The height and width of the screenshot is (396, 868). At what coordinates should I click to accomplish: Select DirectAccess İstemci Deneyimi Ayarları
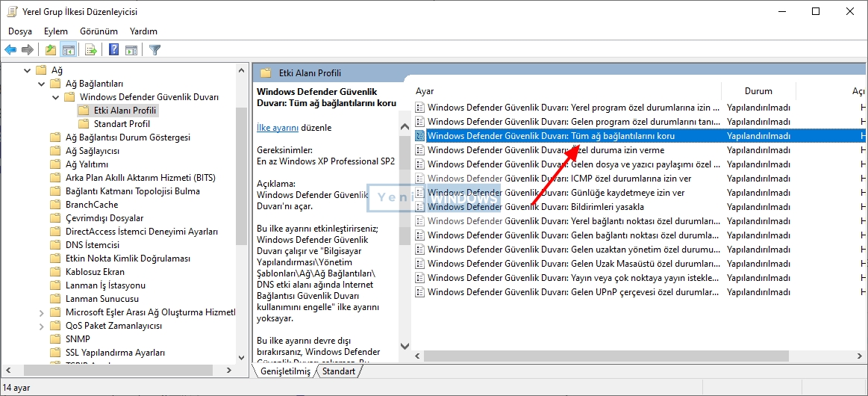pyautogui.click(x=142, y=232)
